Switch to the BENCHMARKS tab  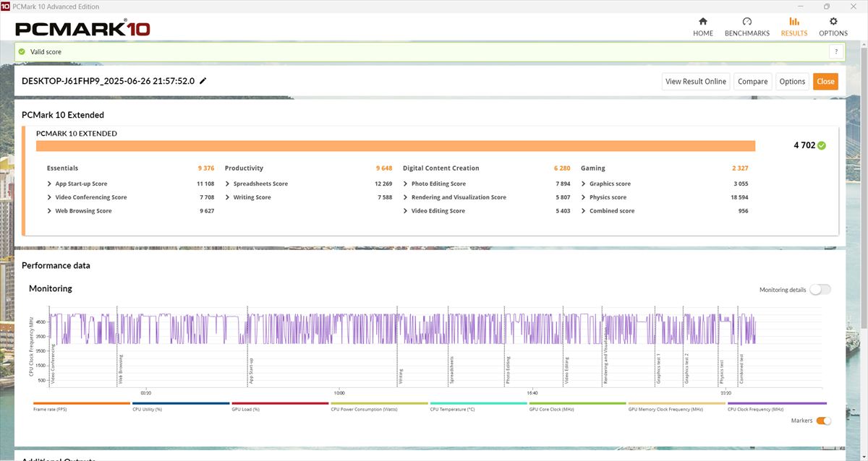tap(747, 27)
